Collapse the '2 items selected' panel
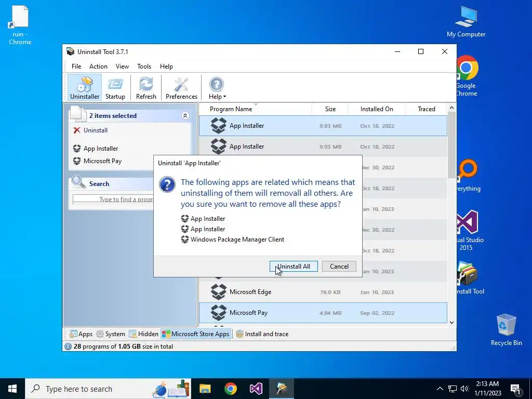 (185, 116)
